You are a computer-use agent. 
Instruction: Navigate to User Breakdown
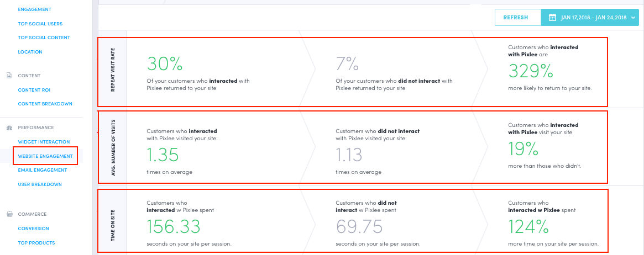point(40,184)
